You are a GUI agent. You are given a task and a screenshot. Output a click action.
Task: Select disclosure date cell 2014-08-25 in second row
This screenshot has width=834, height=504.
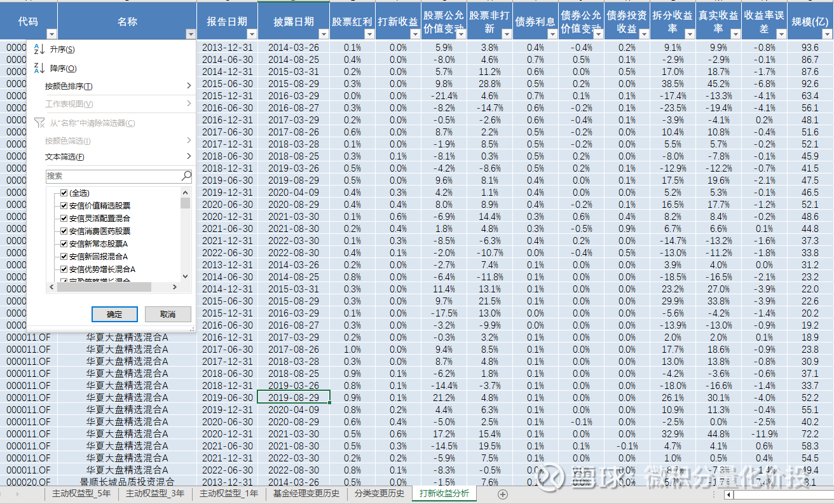[294, 59]
